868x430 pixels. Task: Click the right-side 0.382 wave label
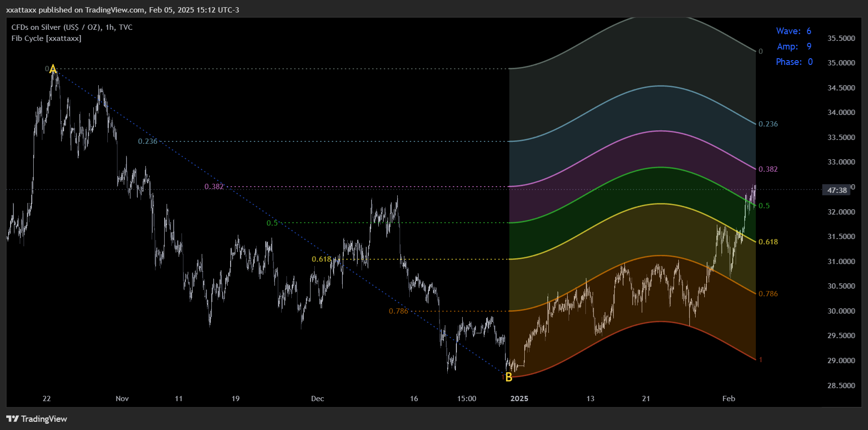coord(768,169)
